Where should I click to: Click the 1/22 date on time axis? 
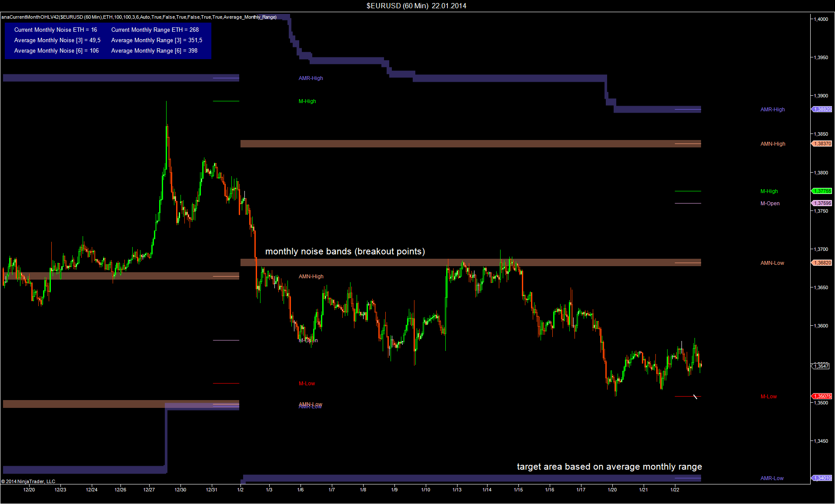pyautogui.click(x=675, y=490)
